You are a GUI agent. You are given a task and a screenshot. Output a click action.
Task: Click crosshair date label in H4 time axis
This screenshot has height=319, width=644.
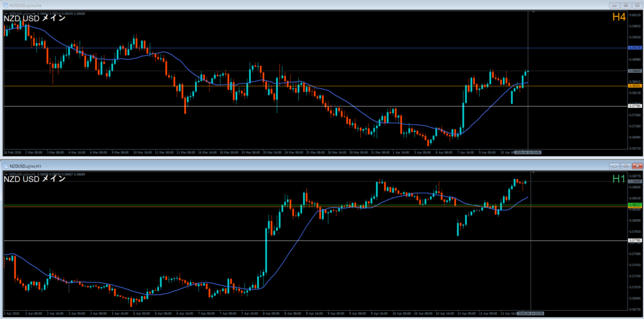[528, 152]
